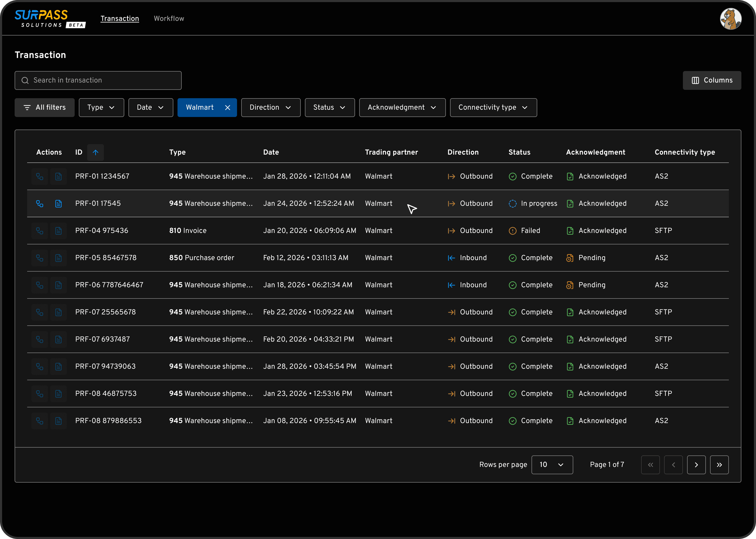756x539 pixels.
Task: Open the Rows per page selector
Action: pos(552,465)
